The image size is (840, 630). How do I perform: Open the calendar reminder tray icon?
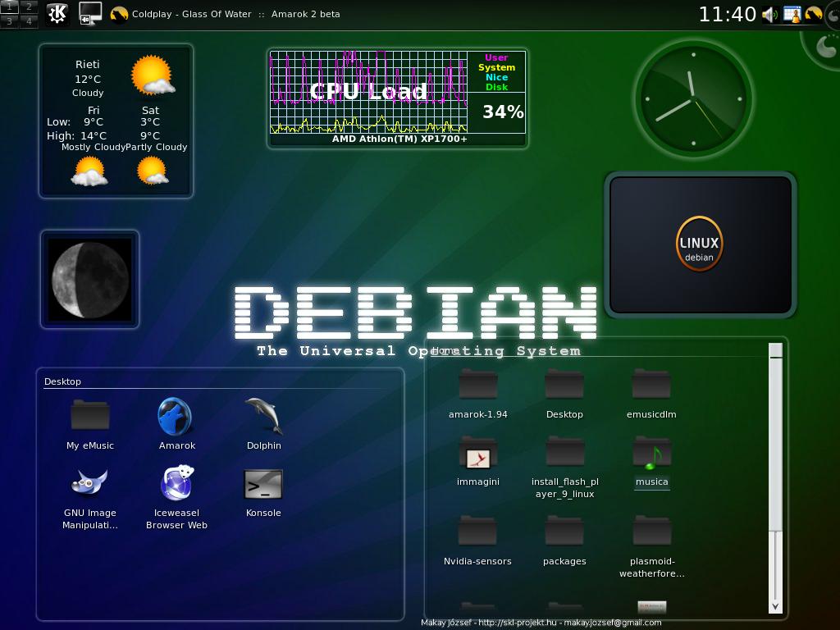click(x=792, y=15)
